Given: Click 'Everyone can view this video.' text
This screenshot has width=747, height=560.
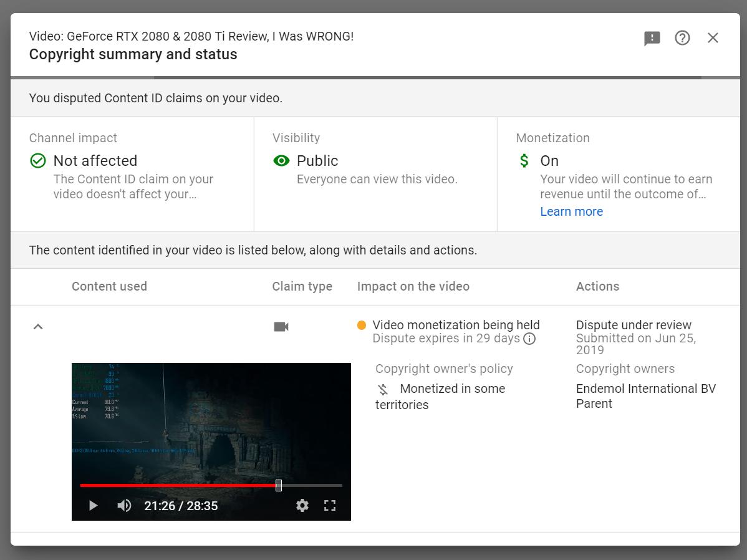Looking at the screenshot, I should click(377, 179).
